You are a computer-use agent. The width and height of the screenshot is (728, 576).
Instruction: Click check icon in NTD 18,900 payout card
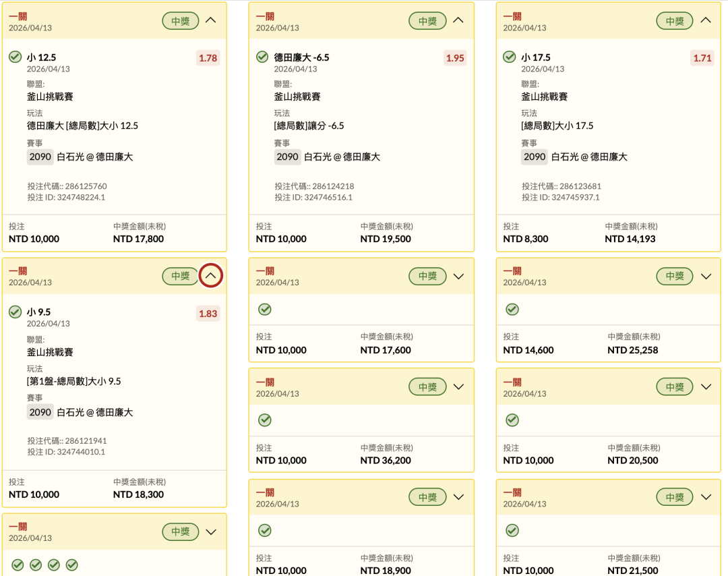click(265, 531)
